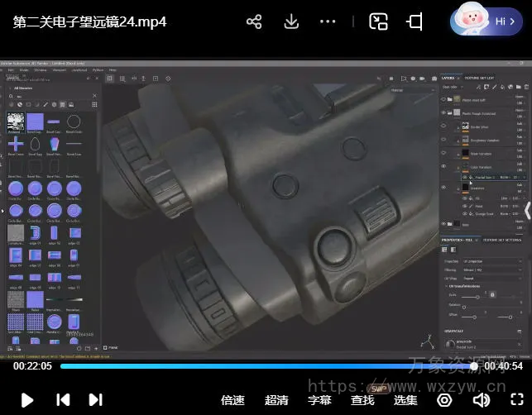Open the 倍速 playback speed menu
532x415 pixels.
pyautogui.click(x=232, y=400)
